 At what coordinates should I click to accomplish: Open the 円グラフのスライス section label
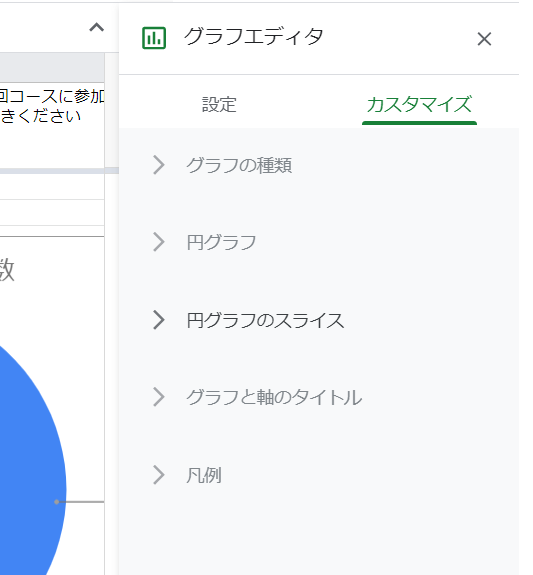tap(265, 320)
